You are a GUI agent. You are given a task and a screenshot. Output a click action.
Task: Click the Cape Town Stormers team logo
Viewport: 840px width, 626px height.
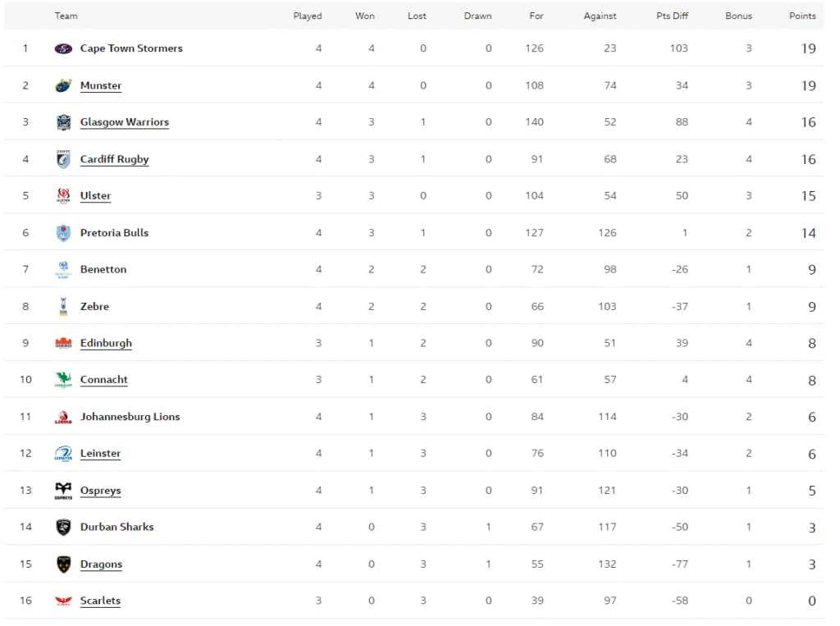pos(63,48)
